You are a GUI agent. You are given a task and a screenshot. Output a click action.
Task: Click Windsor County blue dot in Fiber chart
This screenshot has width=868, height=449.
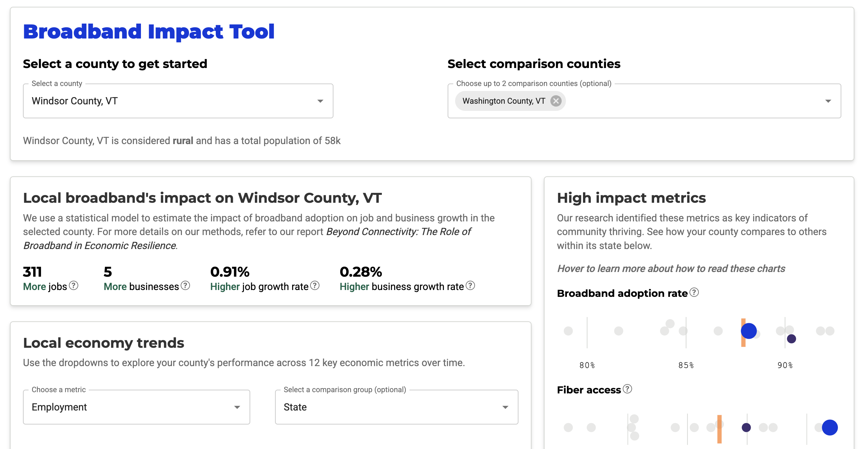830,428
